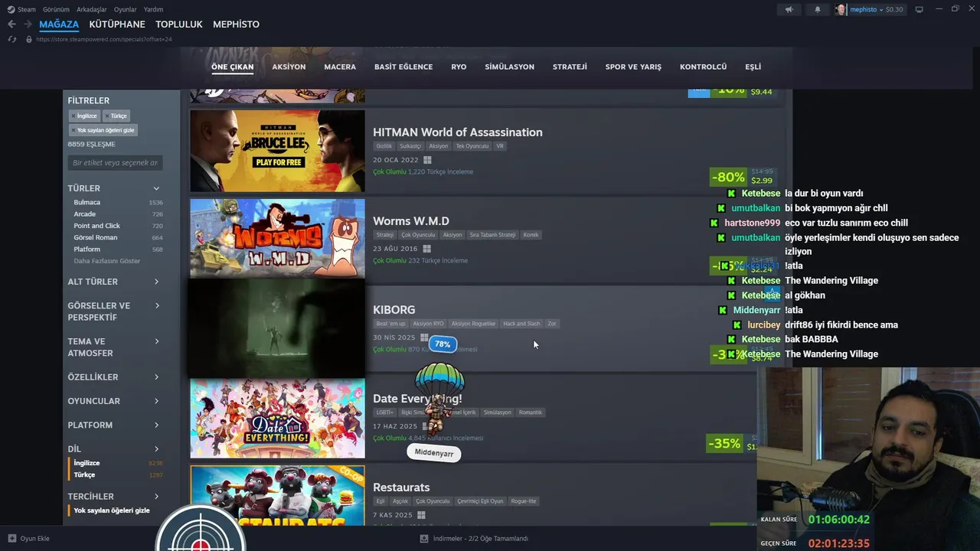
Task: Open the mephisto account dropdown
Action: point(877,9)
